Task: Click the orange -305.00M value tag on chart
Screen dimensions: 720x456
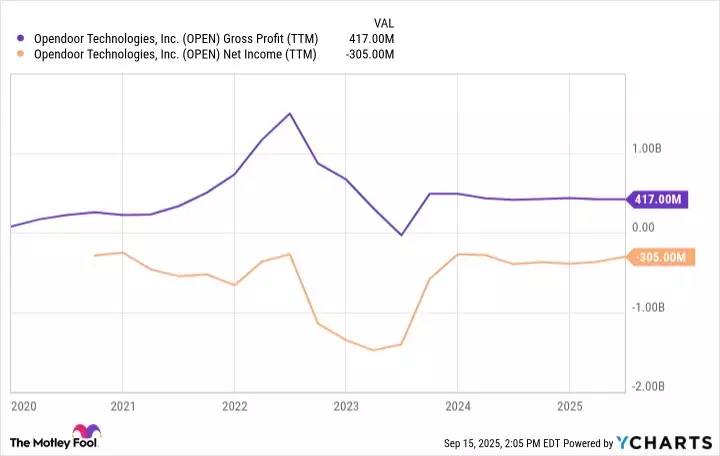Action: click(x=661, y=258)
